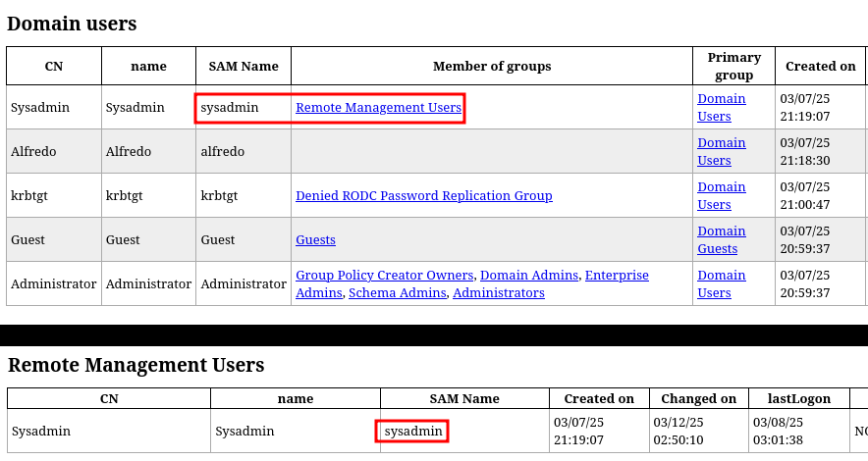Viewport: 868px width, 461px height.
Task: Click the Primary group column header
Action: click(x=733, y=67)
